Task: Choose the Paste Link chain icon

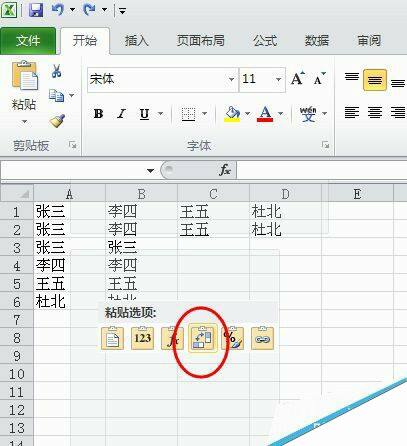Action: click(262, 338)
